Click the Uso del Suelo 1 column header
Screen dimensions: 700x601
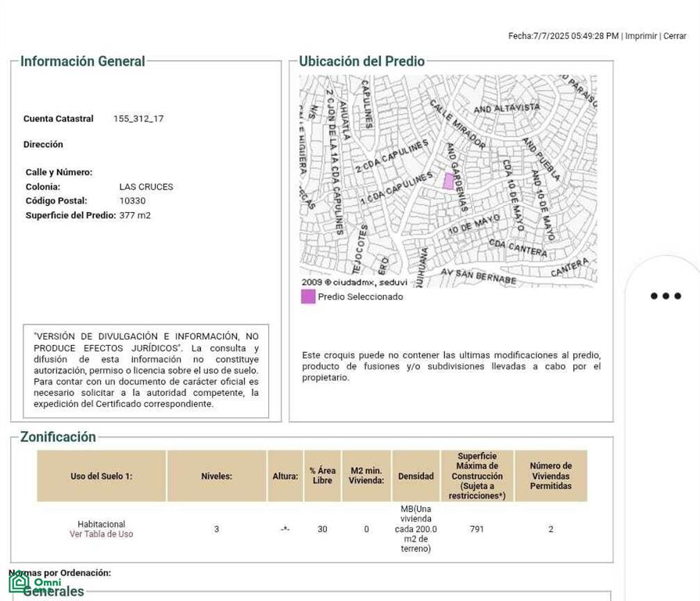pos(102,476)
